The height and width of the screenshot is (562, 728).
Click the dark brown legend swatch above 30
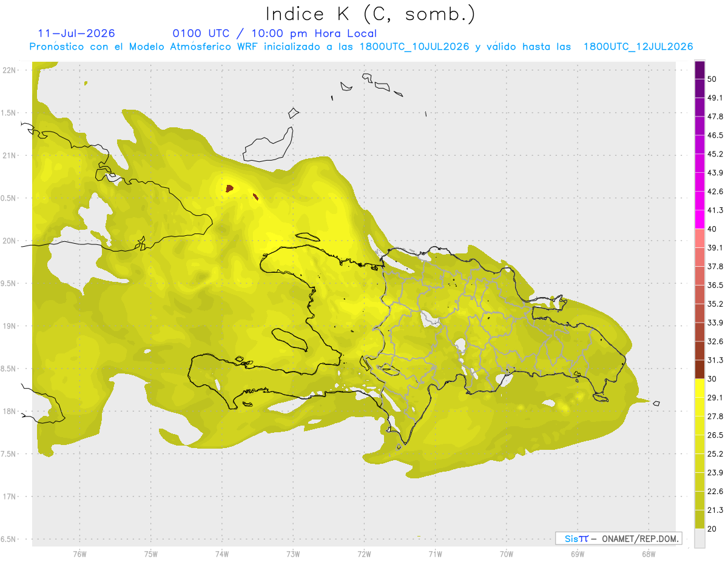pos(699,370)
